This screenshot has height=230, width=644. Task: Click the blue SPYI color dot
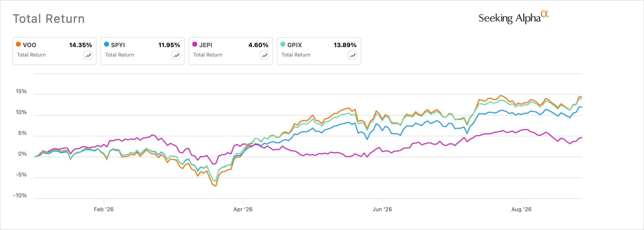pyautogui.click(x=107, y=44)
